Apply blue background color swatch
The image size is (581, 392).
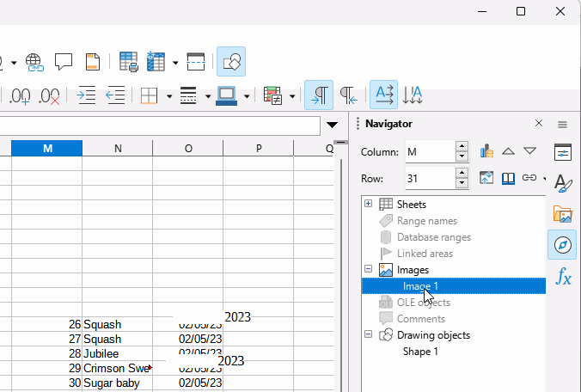[226, 96]
